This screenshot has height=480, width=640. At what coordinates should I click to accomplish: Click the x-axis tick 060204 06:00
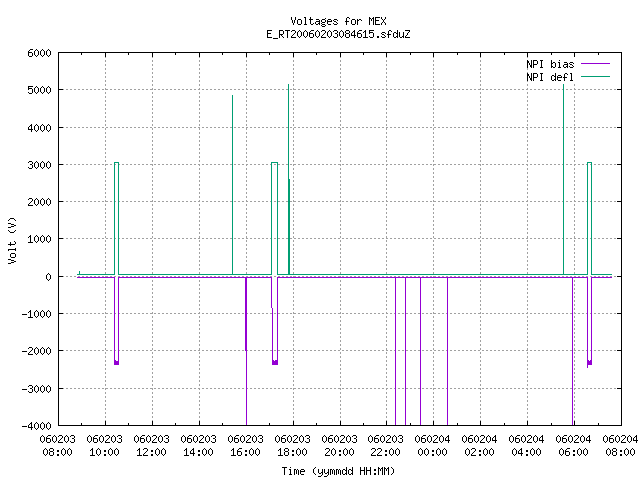[573, 445]
